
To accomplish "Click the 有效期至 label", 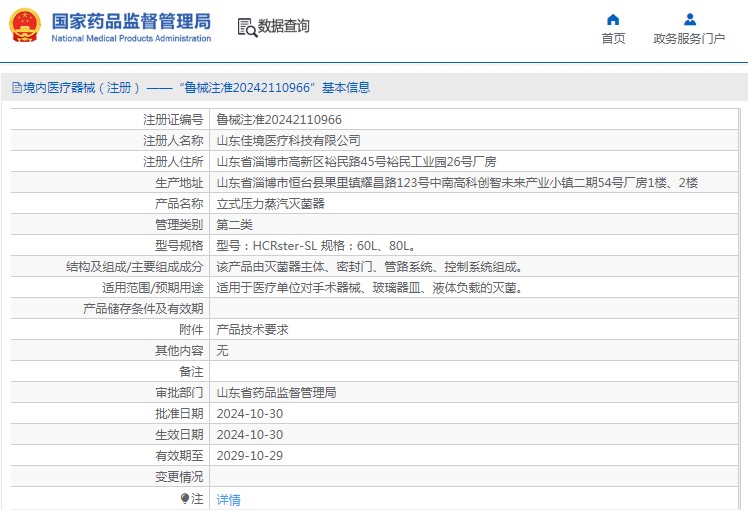I will pyautogui.click(x=179, y=455).
